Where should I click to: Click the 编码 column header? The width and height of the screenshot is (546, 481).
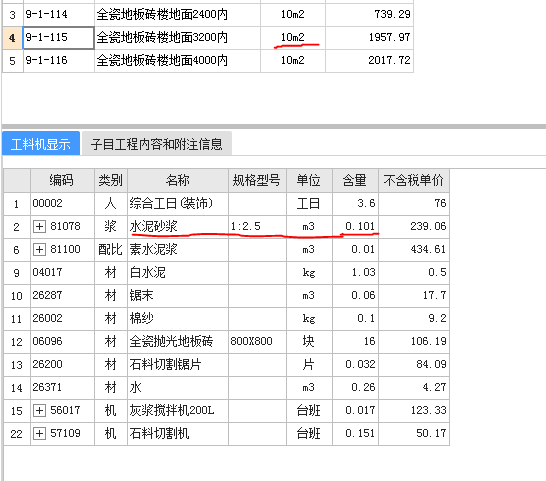62,180
